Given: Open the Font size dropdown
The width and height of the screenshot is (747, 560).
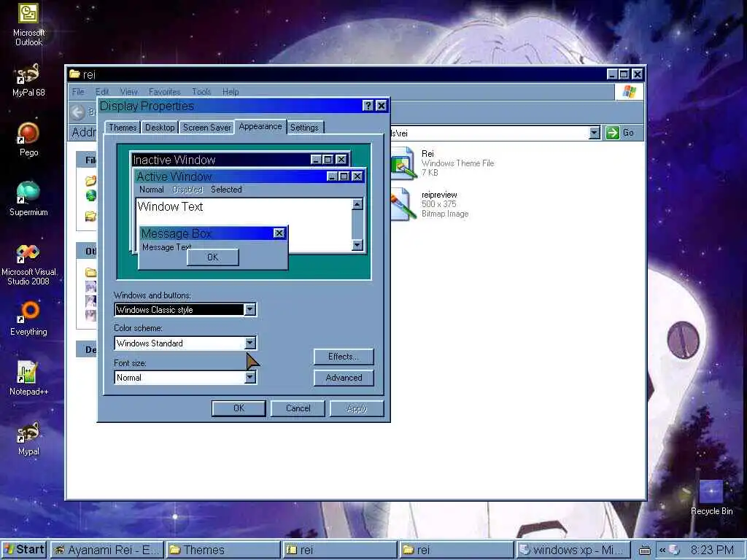Looking at the screenshot, I should click(249, 378).
